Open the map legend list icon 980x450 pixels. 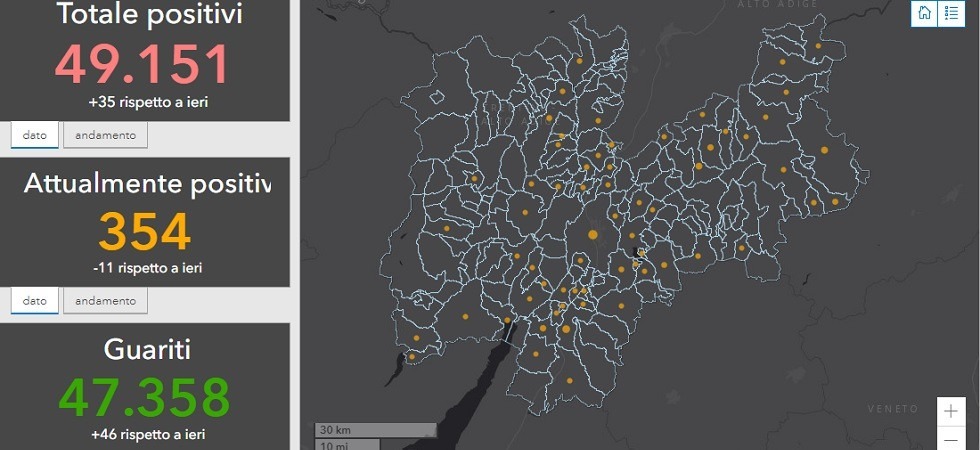950,13
